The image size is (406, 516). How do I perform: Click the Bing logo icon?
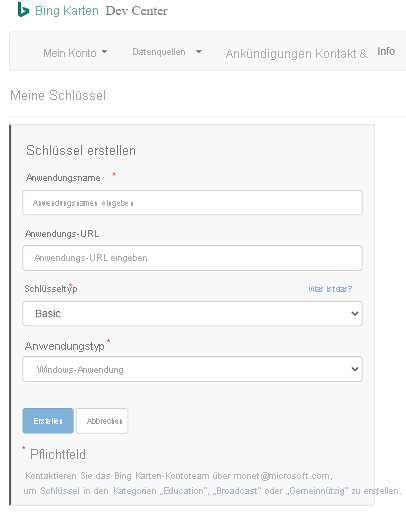pyautogui.click(x=23, y=9)
